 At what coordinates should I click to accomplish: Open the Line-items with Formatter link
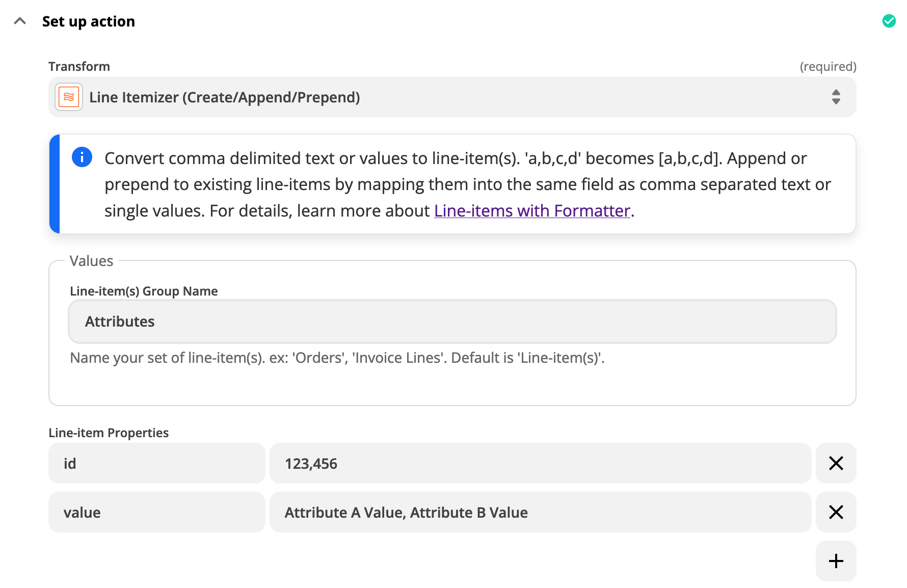tap(532, 211)
